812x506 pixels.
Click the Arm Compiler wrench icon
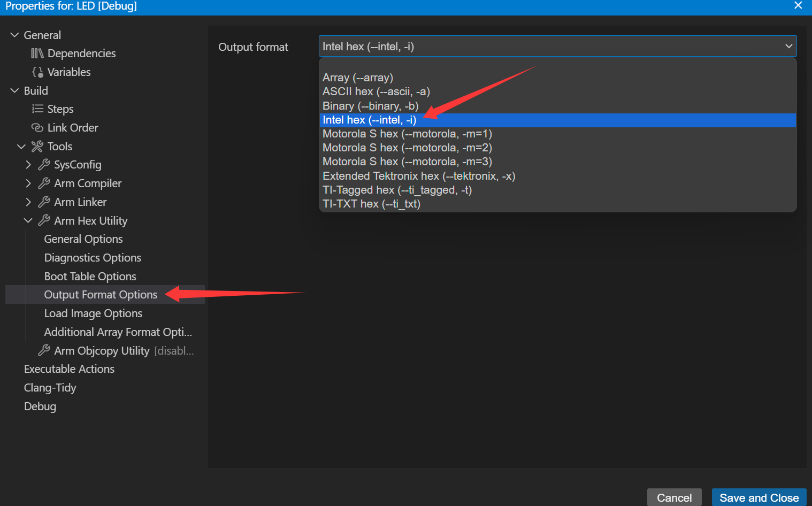[44, 183]
